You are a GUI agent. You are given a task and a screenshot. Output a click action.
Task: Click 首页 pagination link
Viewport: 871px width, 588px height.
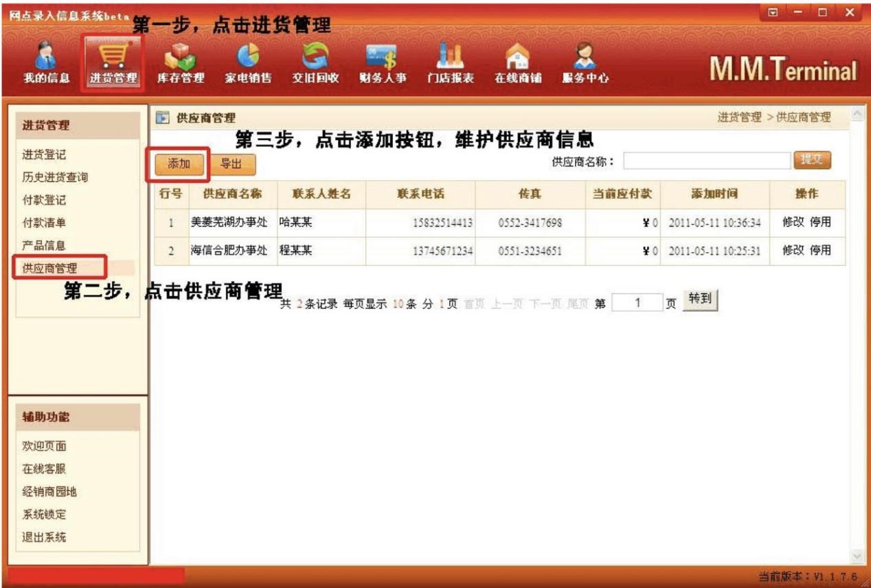click(x=474, y=304)
